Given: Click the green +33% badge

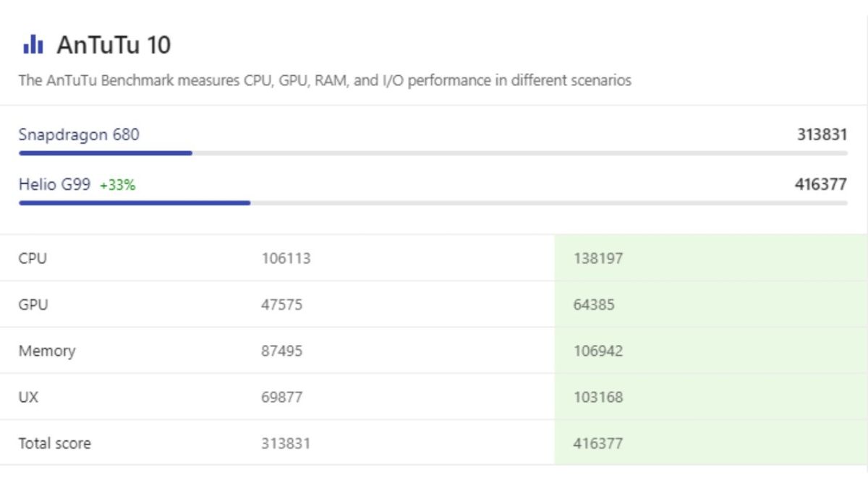Looking at the screenshot, I should point(117,185).
